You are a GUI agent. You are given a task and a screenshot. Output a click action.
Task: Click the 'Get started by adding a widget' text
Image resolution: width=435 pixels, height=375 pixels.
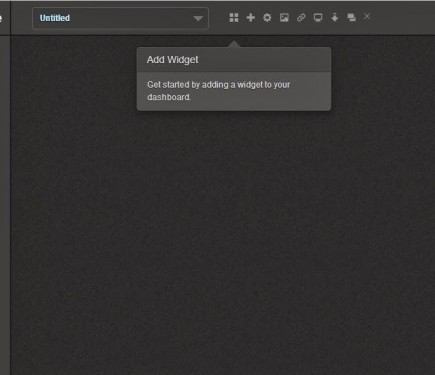coord(219,91)
